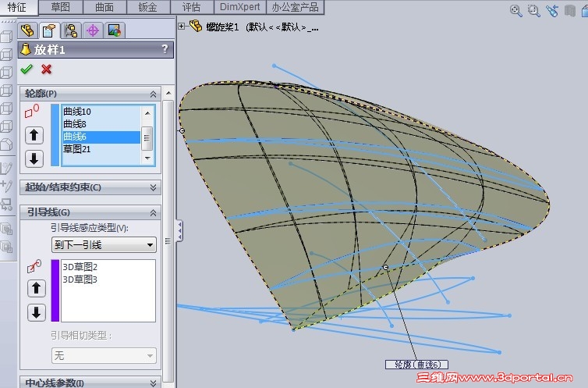Viewport: 588px width, 388px height.
Task: Click the first extrude feature icon in the left toolbar
Action: pyautogui.click(x=7, y=37)
